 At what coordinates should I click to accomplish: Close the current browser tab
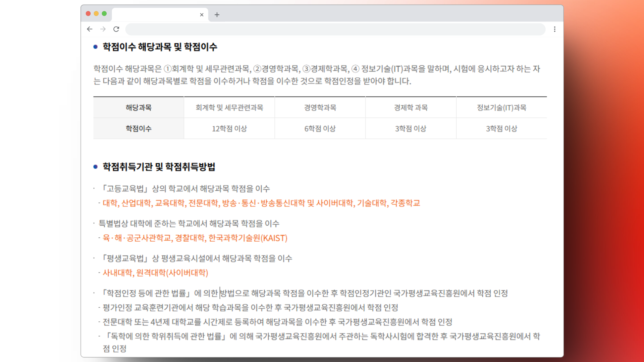pyautogui.click(x=202, y=15)
